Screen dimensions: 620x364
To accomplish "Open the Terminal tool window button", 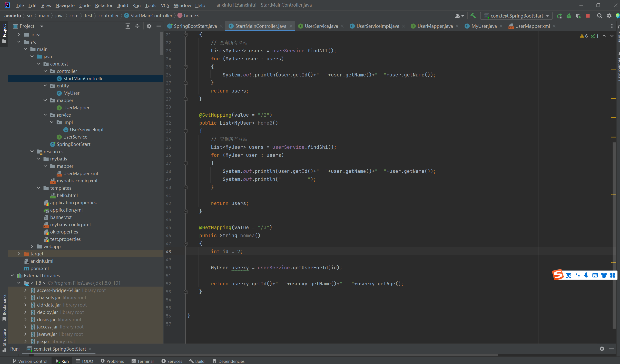I will pos(143,361).
